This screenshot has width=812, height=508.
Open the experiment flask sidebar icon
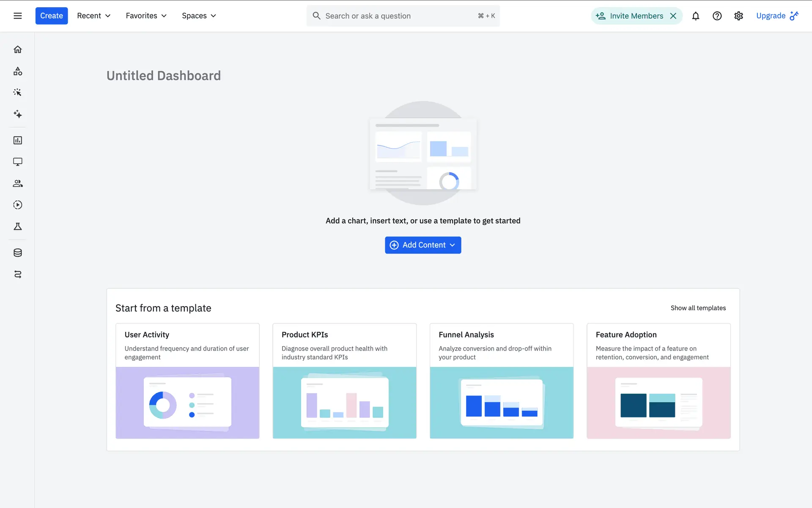pyautogui.click(x=17, y=226)
